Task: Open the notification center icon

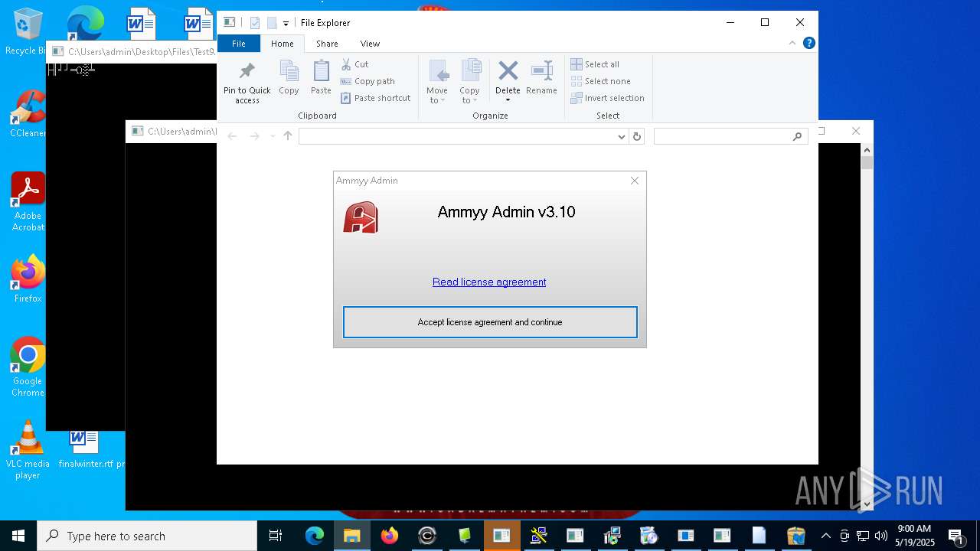Action: [955, 536]
